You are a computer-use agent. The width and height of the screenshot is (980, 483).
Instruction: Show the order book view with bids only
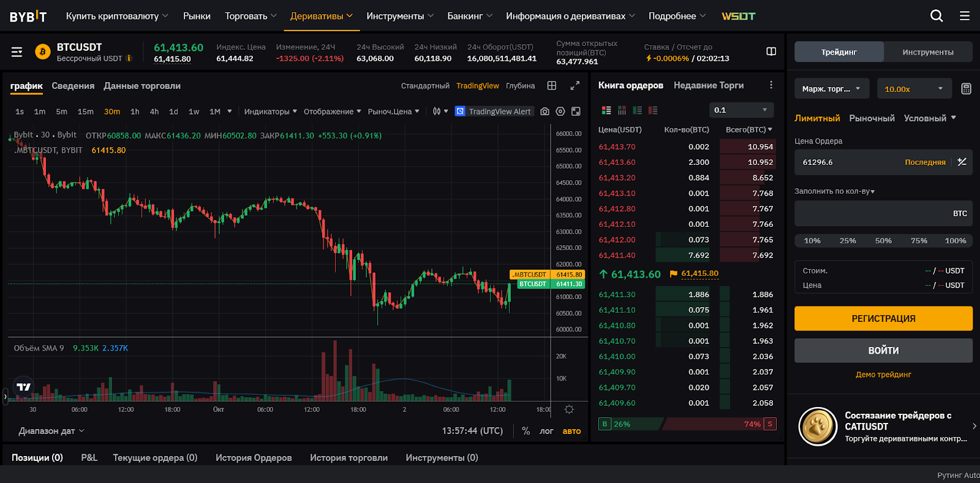coord(638,110)
